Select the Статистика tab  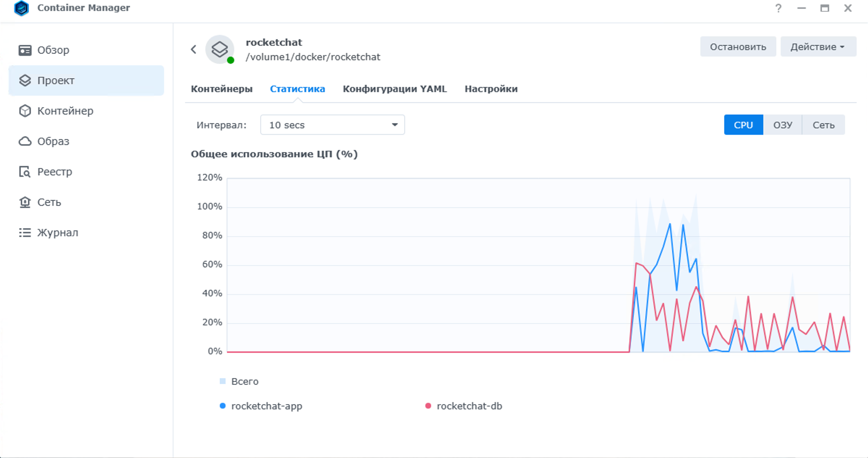[298, 89]
